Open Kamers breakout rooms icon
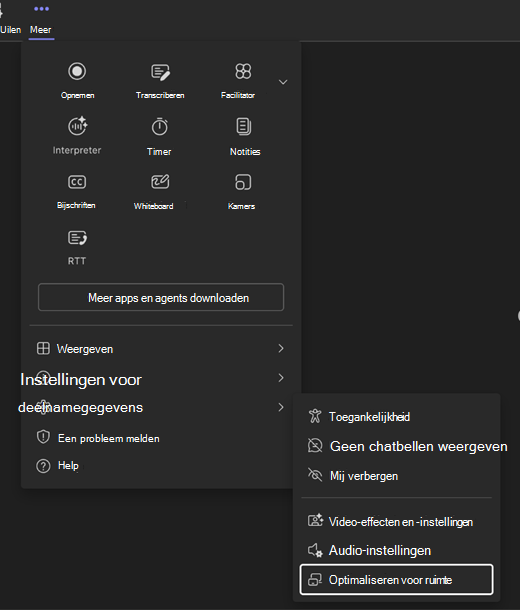Screen dimensions: 520x610 coord(243,182)
